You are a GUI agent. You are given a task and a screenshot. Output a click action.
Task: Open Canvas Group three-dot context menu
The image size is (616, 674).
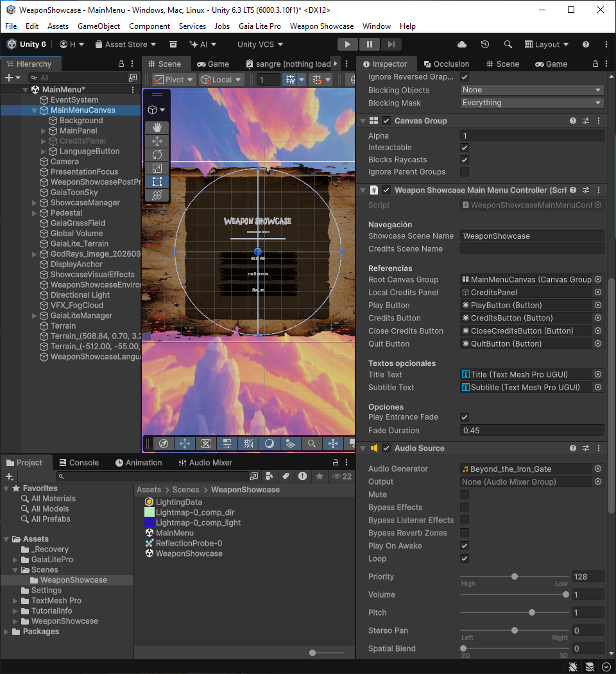[599, 121]
